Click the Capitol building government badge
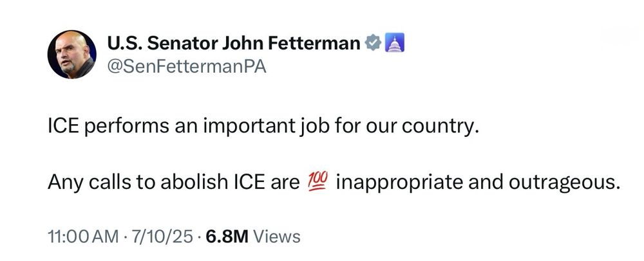Screen dimensions: 644x261 pos(395,42)
